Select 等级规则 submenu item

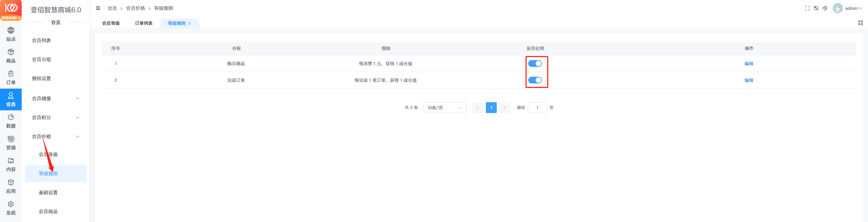56,173
